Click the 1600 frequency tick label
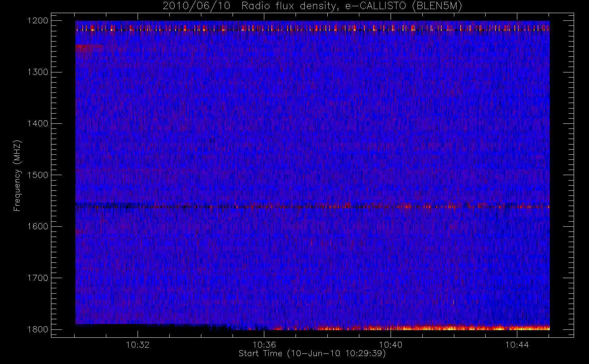589x364 pixels. 38,226
